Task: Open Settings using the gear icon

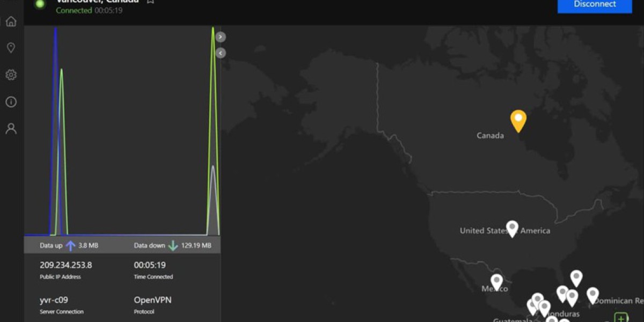Action: click(x=10, y=75)
